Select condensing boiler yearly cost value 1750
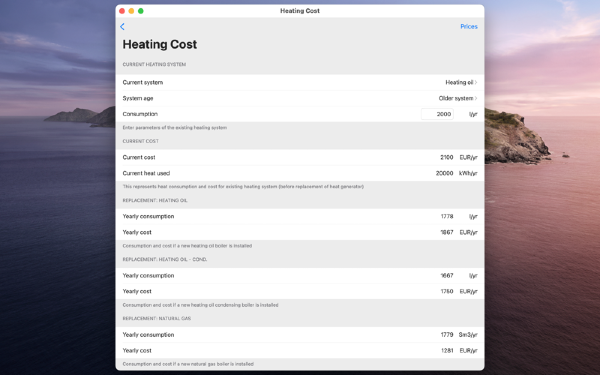This screenshot has height=375, width=600. tap(447, 292)
